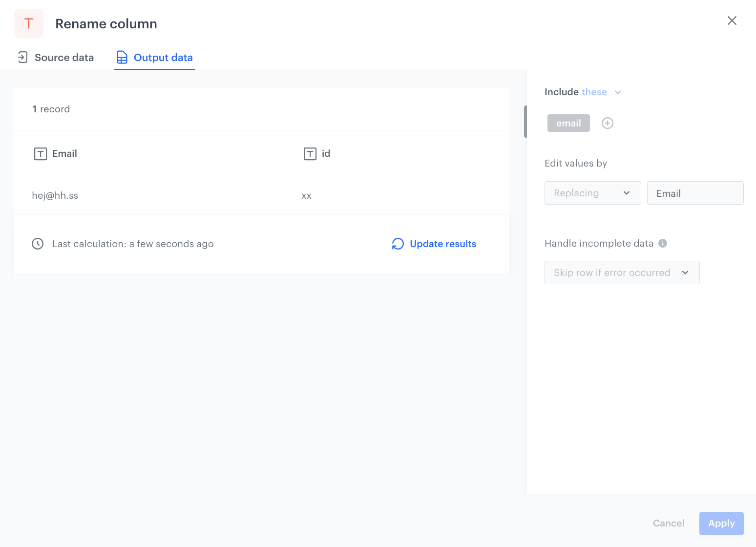756x547 pixels.
Task: Select the email column tag
Action: point(568,123)
